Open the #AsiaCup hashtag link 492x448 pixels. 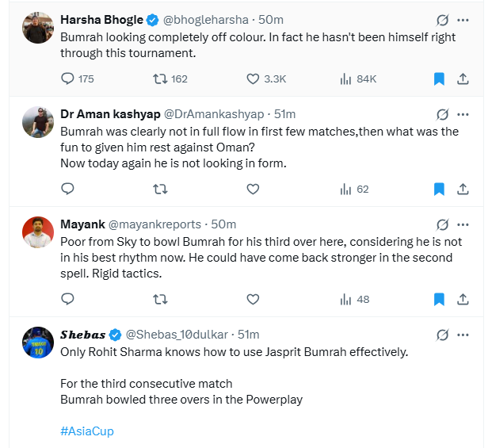88,431
